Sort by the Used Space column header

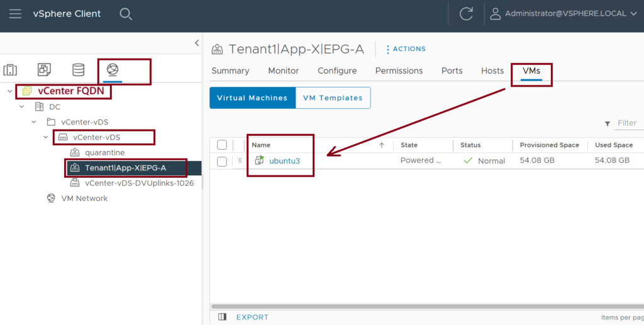tap(614, 145)
